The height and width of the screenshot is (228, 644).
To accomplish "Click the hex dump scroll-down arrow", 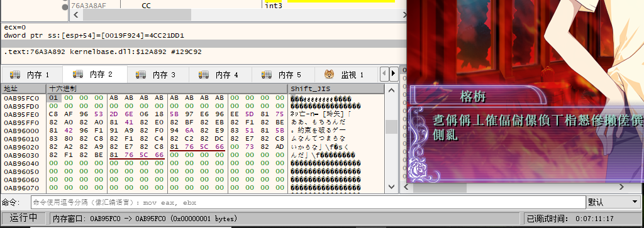I will pyautogui.click(x=391, y=187).
